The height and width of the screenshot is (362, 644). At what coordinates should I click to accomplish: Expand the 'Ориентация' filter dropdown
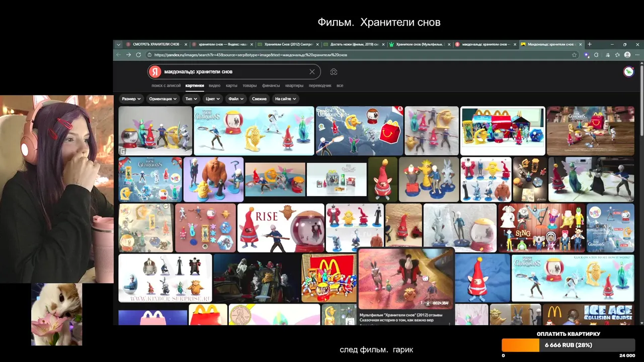click(x=163, y=99)
